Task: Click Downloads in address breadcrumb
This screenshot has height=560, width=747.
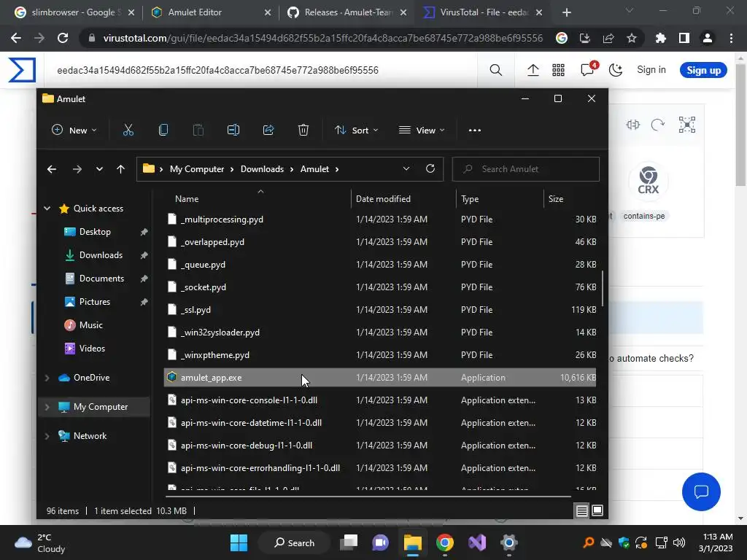Action: point(262,169)
